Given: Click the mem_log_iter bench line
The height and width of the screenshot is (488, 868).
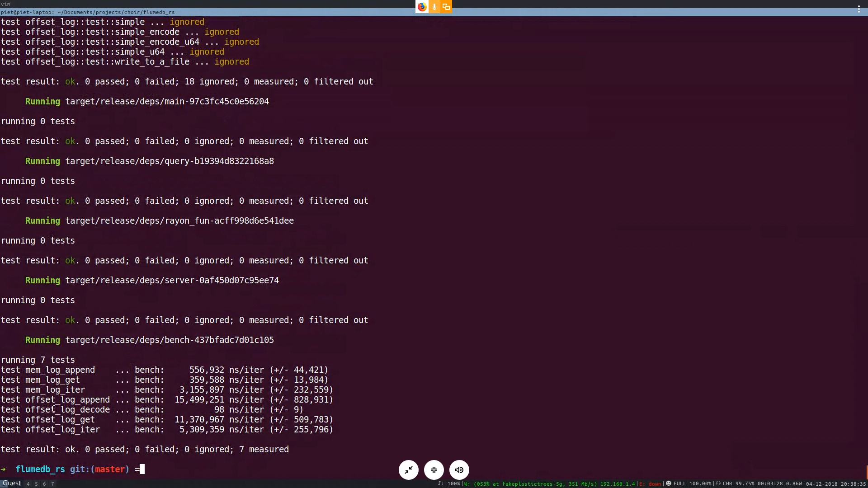Looking at the screenshot, I should 167,390.
